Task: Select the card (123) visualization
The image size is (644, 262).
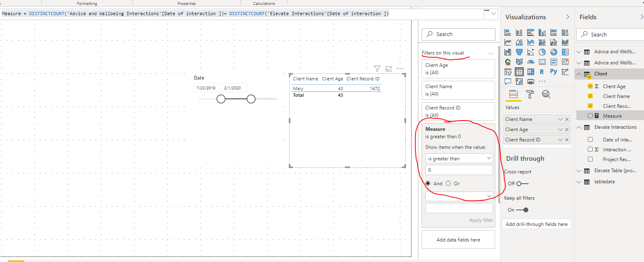Action: click(542, 62)
